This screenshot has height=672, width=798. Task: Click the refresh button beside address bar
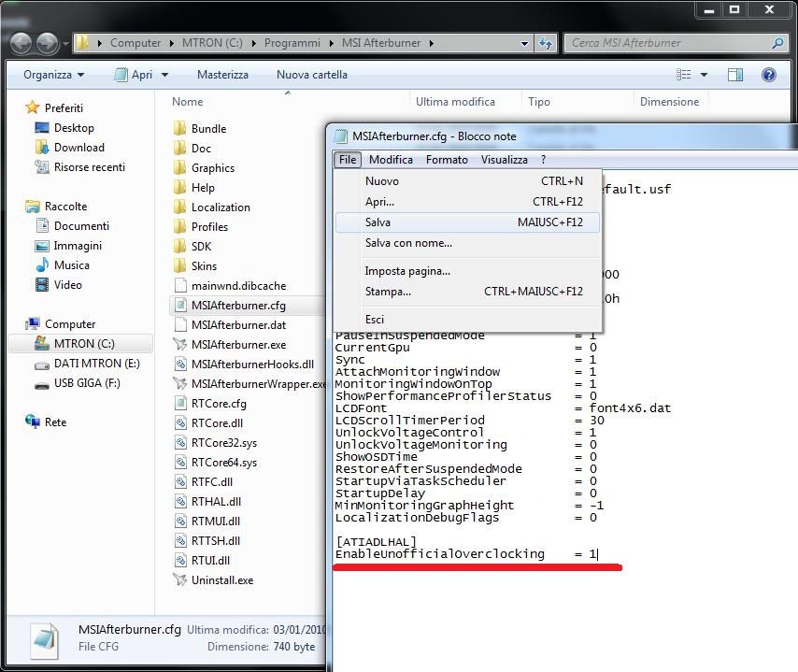point(545,43)
